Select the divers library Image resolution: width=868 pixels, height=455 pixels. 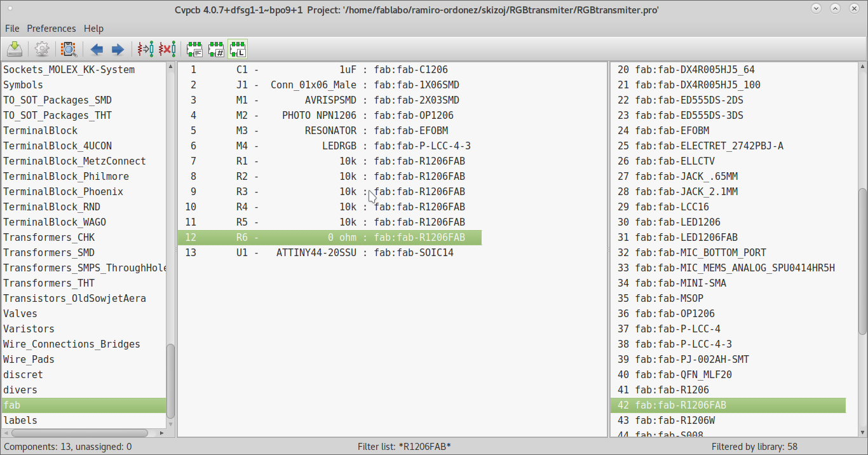click(83, 390)
